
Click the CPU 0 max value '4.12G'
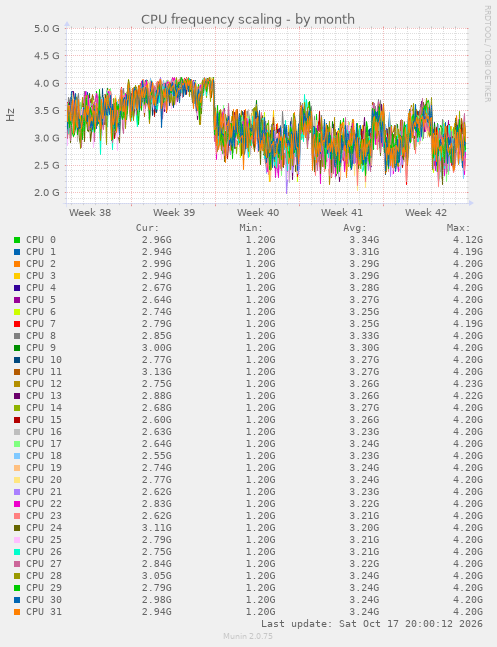click(x=467, y=240)
